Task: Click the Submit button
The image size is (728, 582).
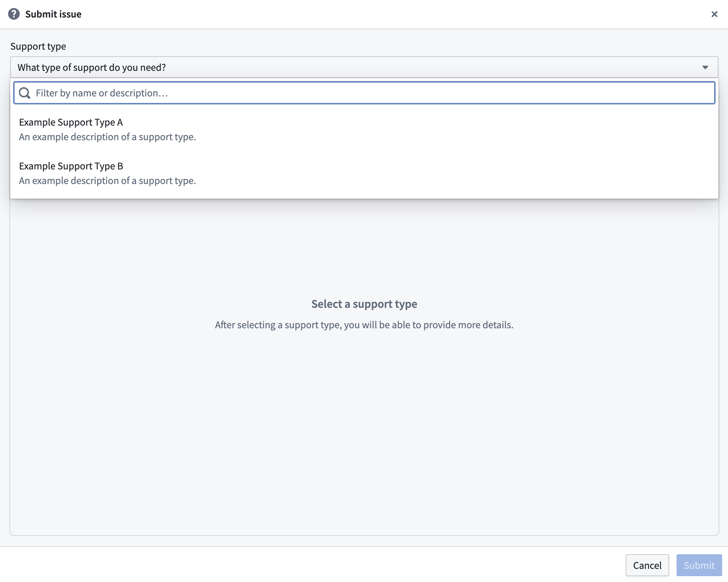Action: tap(699, 565)
